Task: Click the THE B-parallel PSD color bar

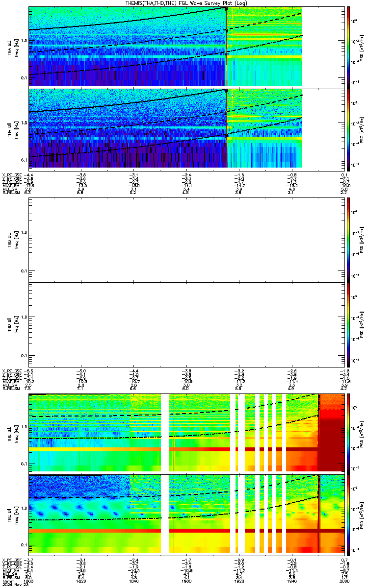Action: [x=349, y=514]
